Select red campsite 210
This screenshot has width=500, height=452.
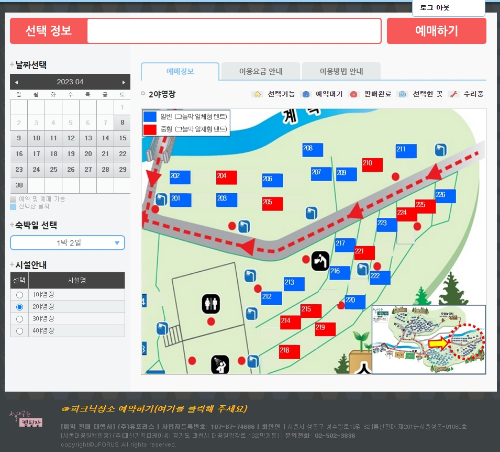(372, 165)
